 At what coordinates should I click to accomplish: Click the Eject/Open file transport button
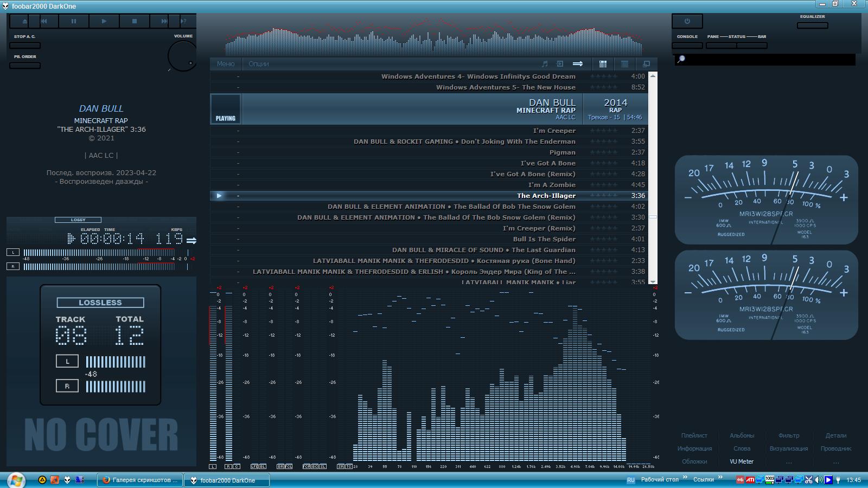pos(24,21)
